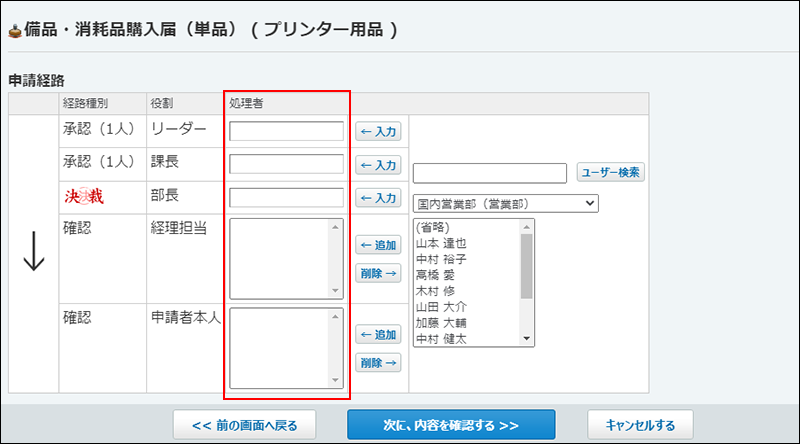Focus the 課長 processor input field
The image size is (800, 444).
[x=286, y=164]
